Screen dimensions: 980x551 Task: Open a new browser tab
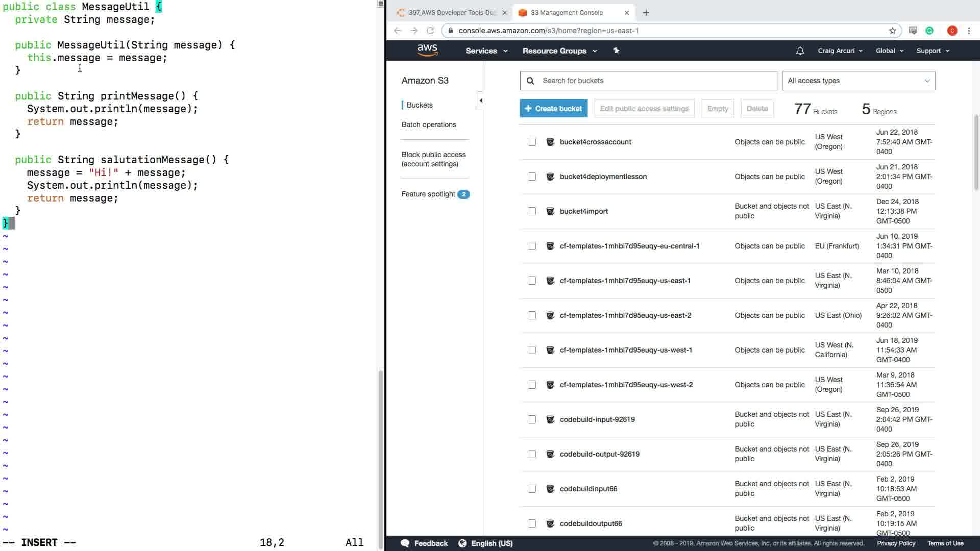tap(646, 13)
